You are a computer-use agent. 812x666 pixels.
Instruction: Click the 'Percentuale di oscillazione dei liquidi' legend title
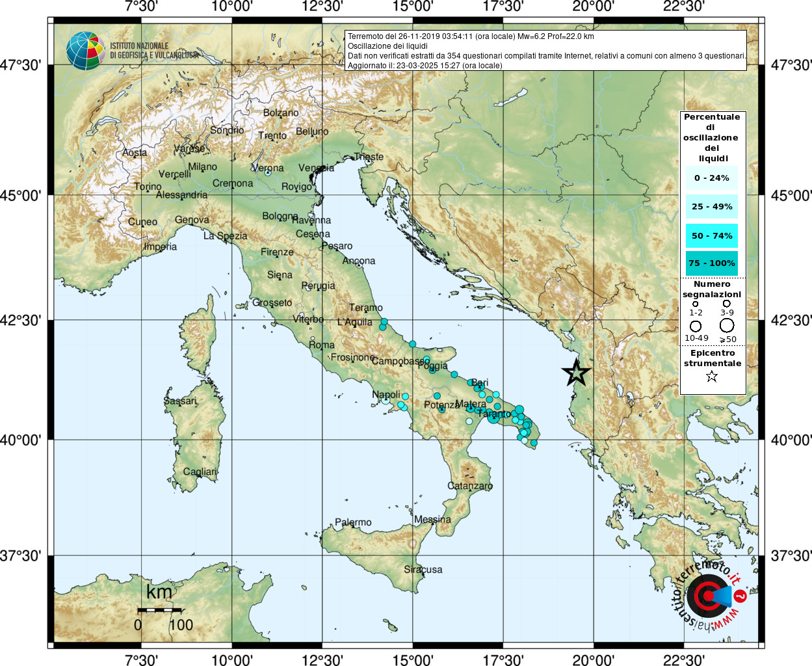(x=712, y=138)
